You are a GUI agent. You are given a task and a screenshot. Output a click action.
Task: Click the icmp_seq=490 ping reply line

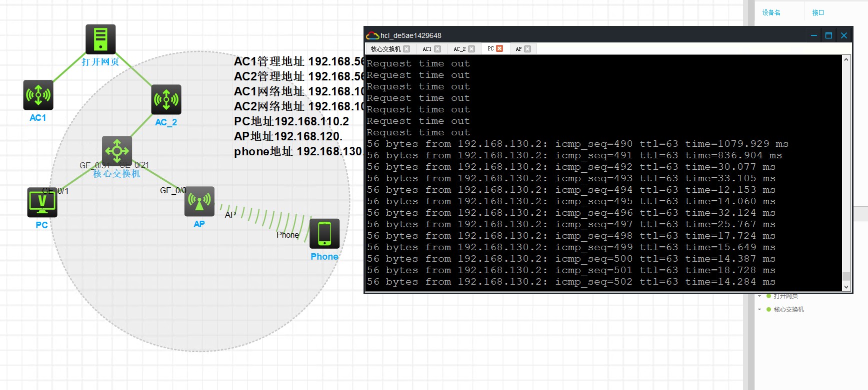click(577, 144)
